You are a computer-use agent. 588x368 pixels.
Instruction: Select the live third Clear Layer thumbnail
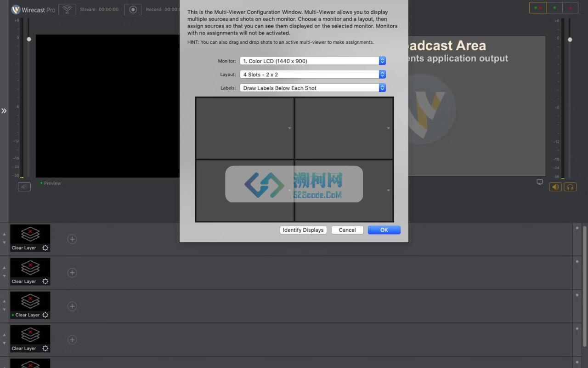[x=30, y=305]
